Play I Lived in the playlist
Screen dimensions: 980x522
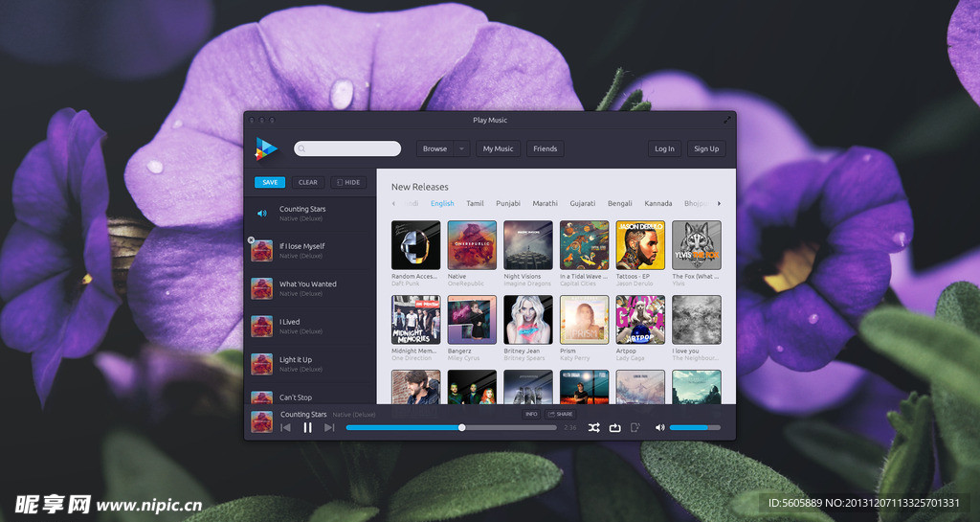click(310, 327)
